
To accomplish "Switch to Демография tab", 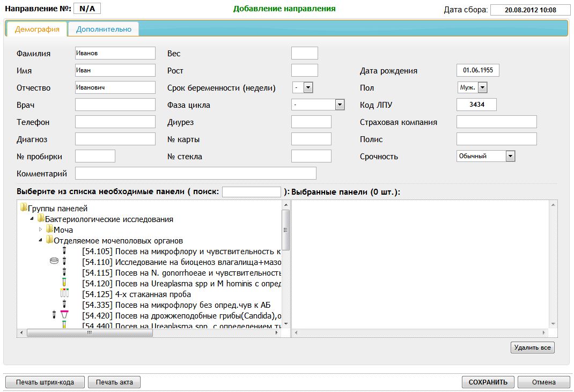I will pos(37,29).
